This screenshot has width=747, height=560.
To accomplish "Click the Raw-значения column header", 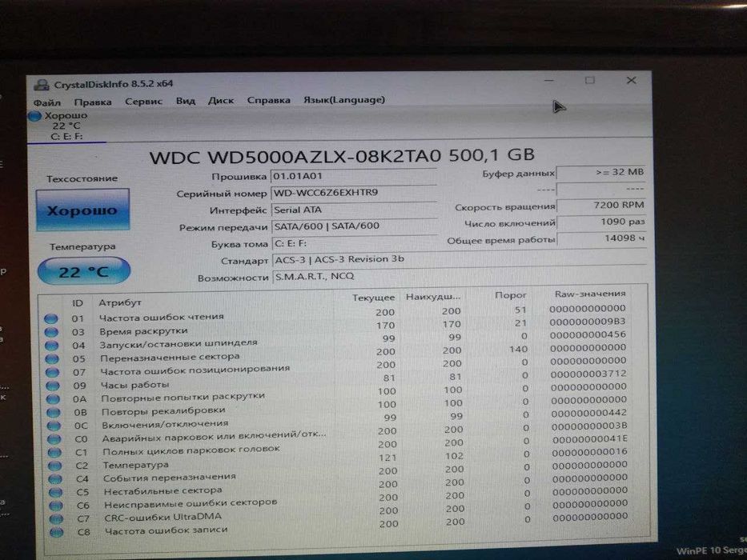I will [x=590, y=294].
